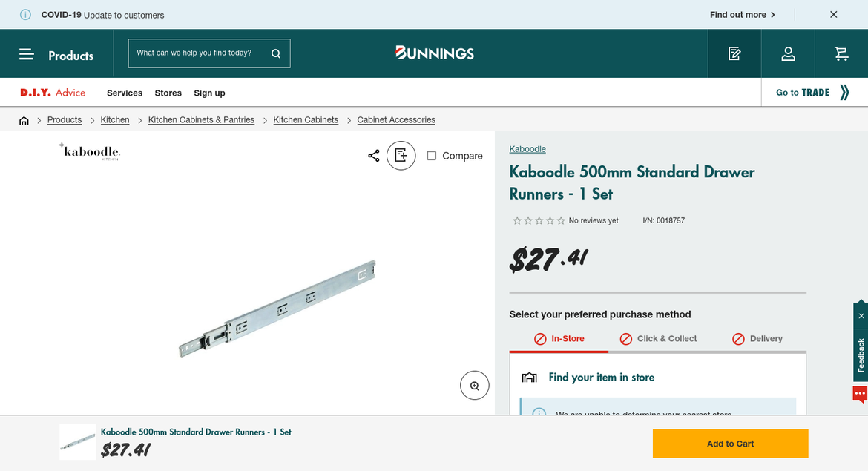This screenshot has height=471, width=868.
Task: Select the Click & Collect tab
Action: point(659,339)
